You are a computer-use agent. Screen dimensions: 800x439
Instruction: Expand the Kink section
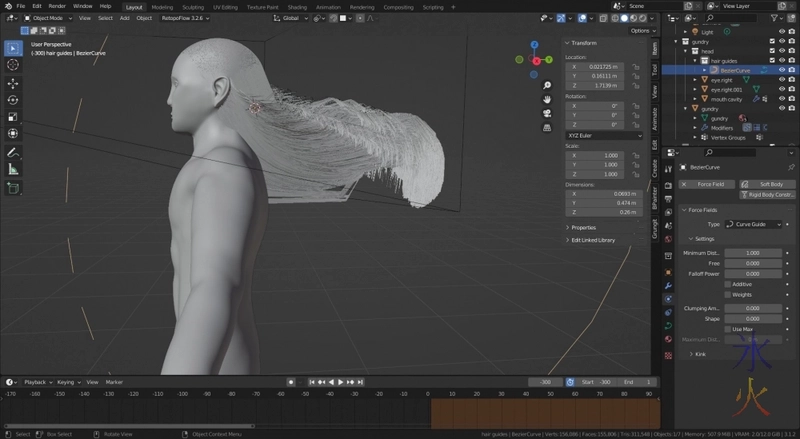coord(700,353)
